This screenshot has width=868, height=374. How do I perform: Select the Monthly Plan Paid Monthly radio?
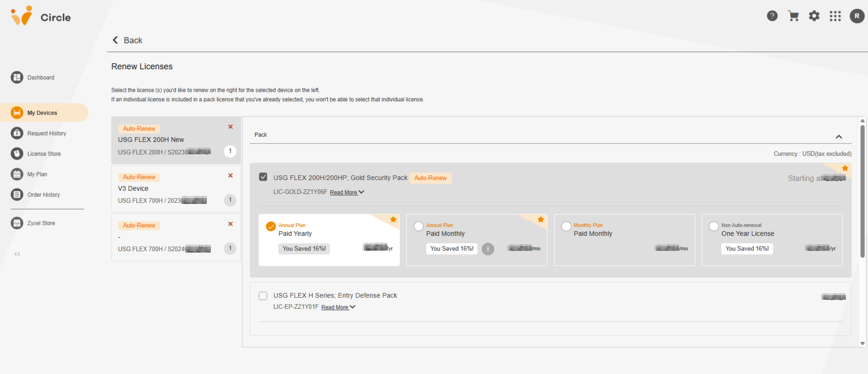566,226
